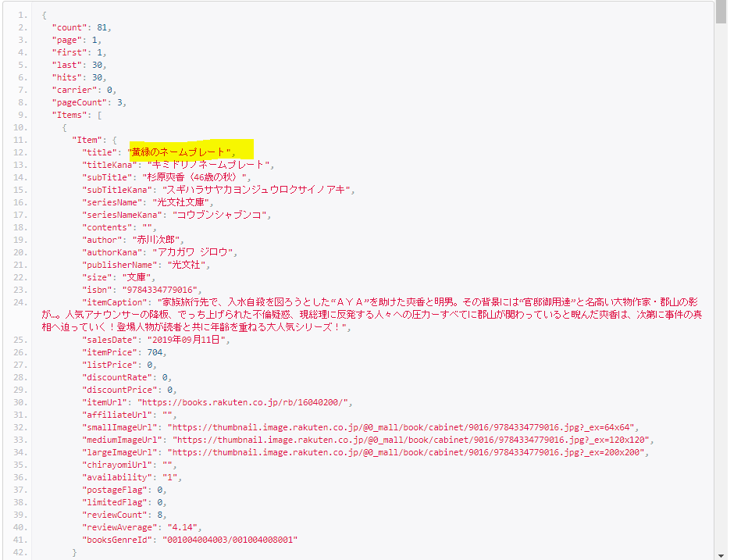741x560 pixels.
Task: Click the "listPrice" key text
Action: pyautogui.click(x=109, y=365)
